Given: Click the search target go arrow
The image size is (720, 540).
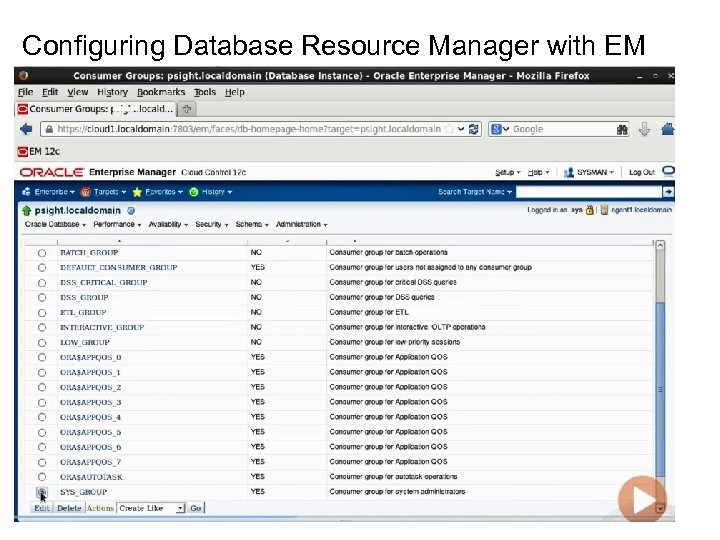Looking at the screenshot, I should [x=668, y=192].
